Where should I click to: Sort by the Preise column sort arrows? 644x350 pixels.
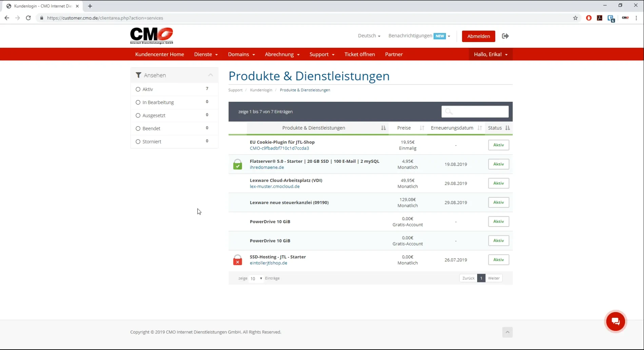422,128
